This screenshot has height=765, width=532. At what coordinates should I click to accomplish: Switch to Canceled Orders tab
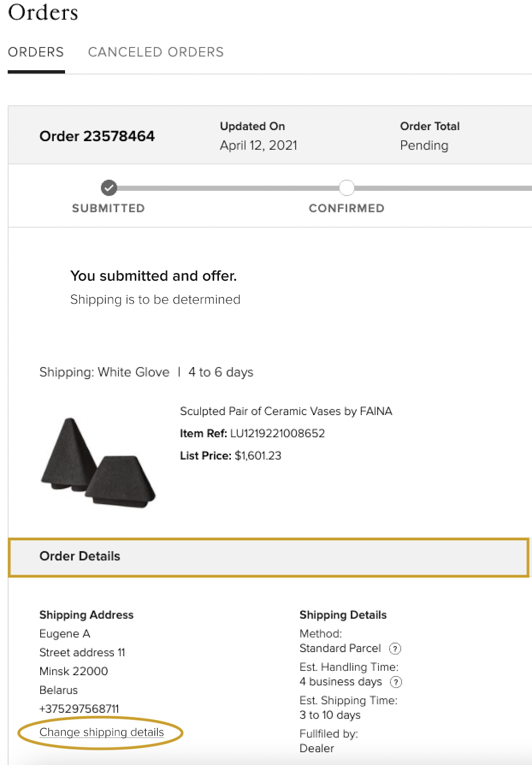tap(156, 52)
